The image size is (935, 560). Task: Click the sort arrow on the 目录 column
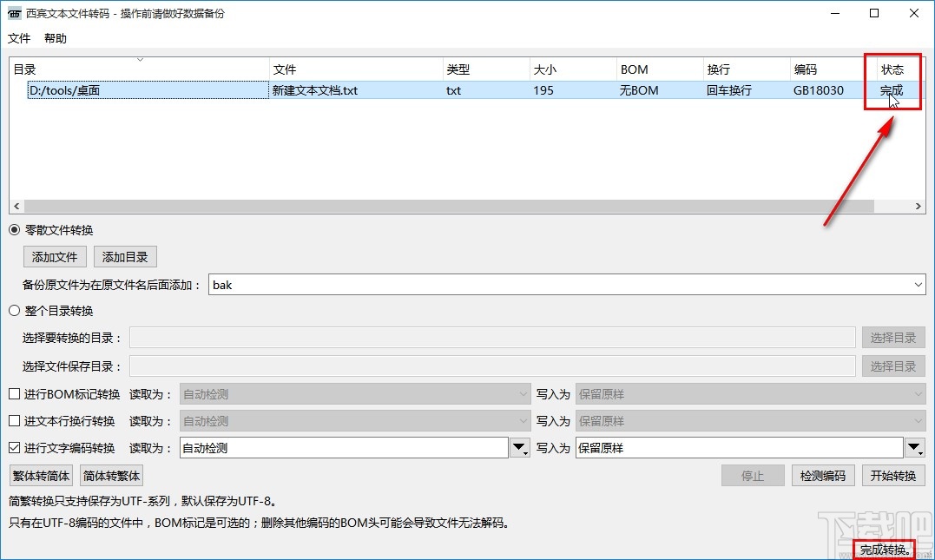[x=142, y=59]
